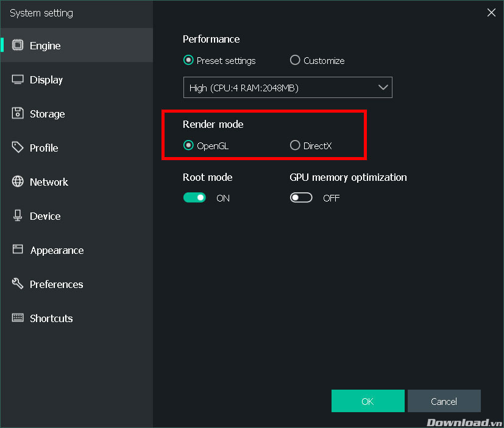Switch to the Display settings tab
This screenshot has width=504, height=428.
77,79
